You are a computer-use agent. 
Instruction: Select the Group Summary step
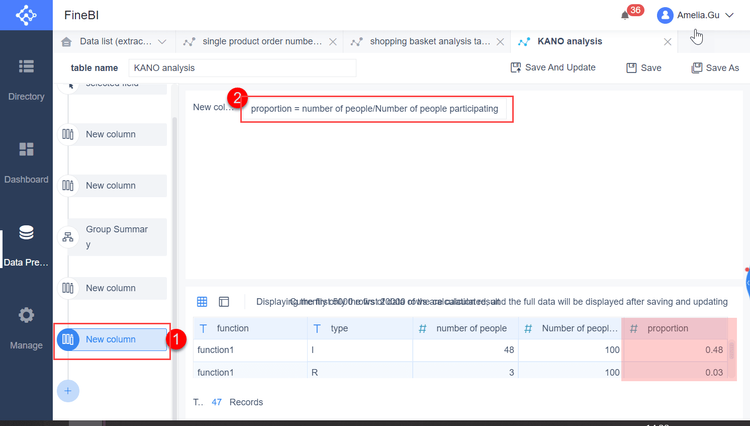111,237
